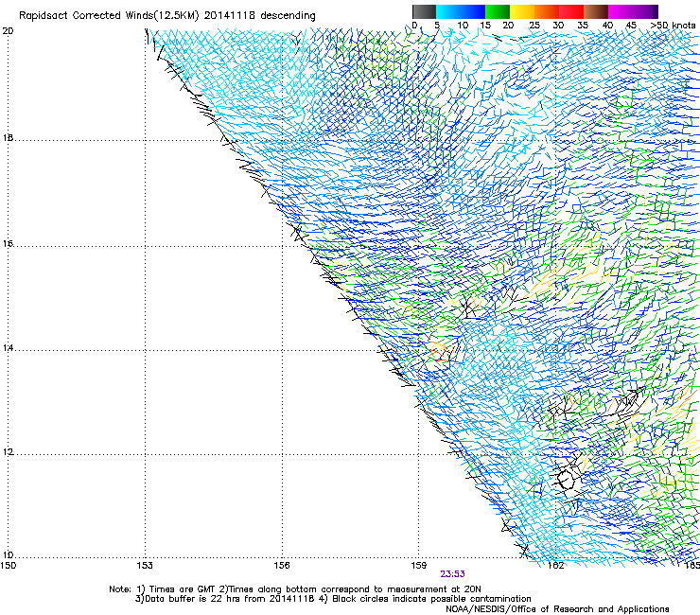Viewport: 700px width, 615px height.
Task: Select the legend label '15'
Action: (x=485, y=26)
